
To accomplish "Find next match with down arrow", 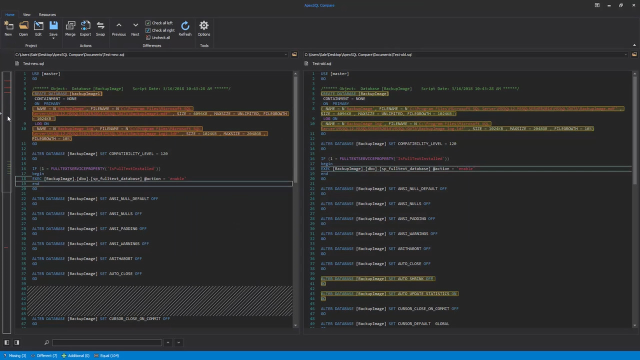I will pos(179,342).
